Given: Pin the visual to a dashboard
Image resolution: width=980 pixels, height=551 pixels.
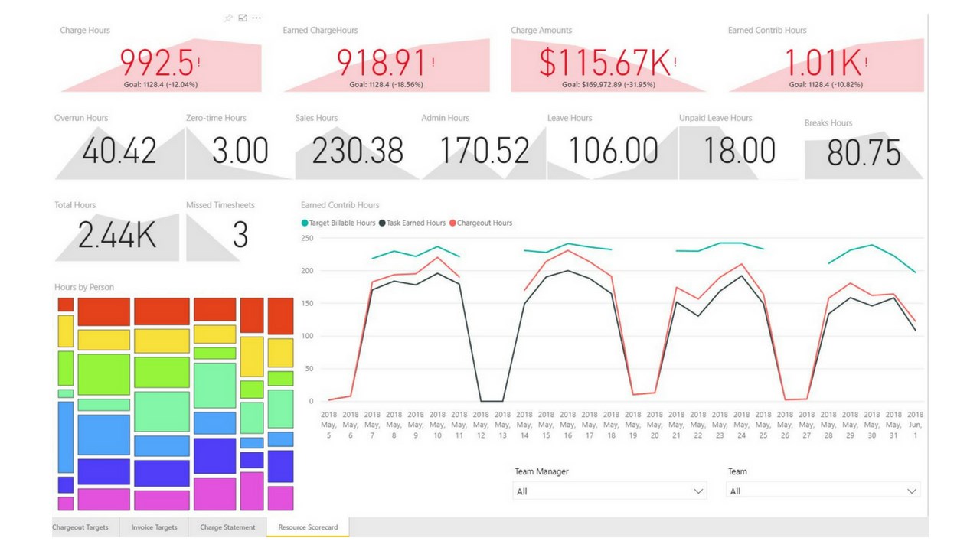Looking at the screenshot, I should pos(227,18).
